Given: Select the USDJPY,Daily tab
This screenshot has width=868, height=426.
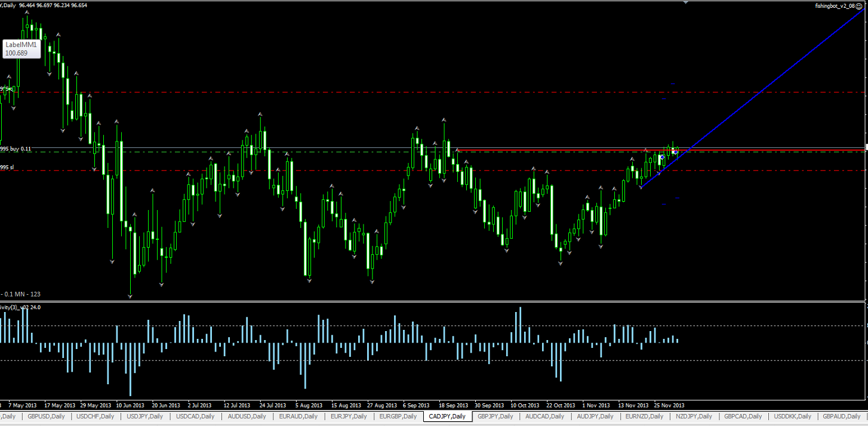Looking at the screenshot, I should (145, 416).
